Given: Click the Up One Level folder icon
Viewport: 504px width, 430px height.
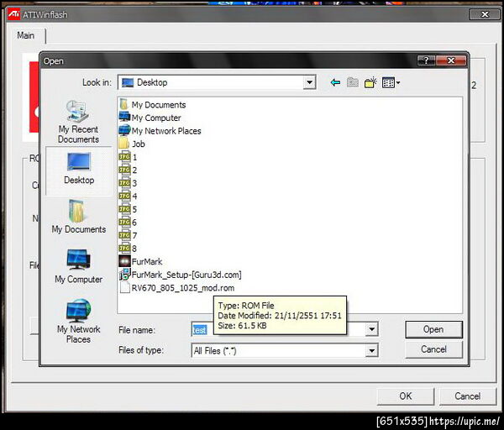Looking at the screenshot, I should (353, 82).
